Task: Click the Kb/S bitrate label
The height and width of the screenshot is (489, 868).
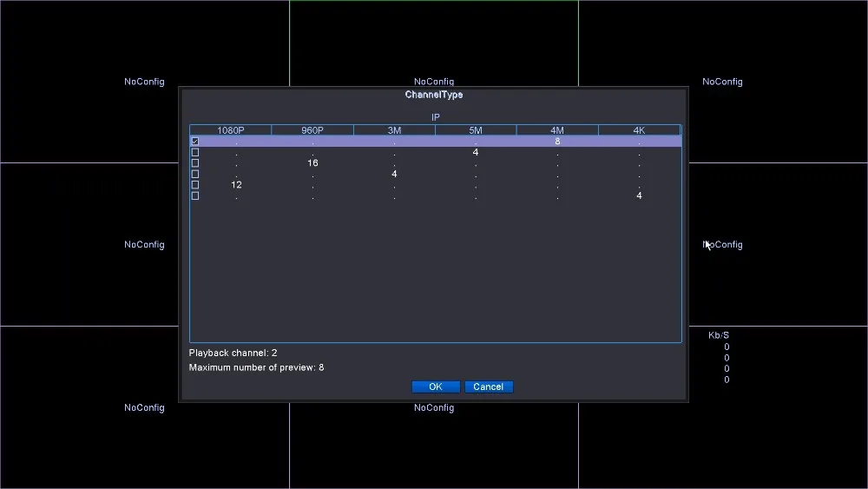Action: point(719,335)
